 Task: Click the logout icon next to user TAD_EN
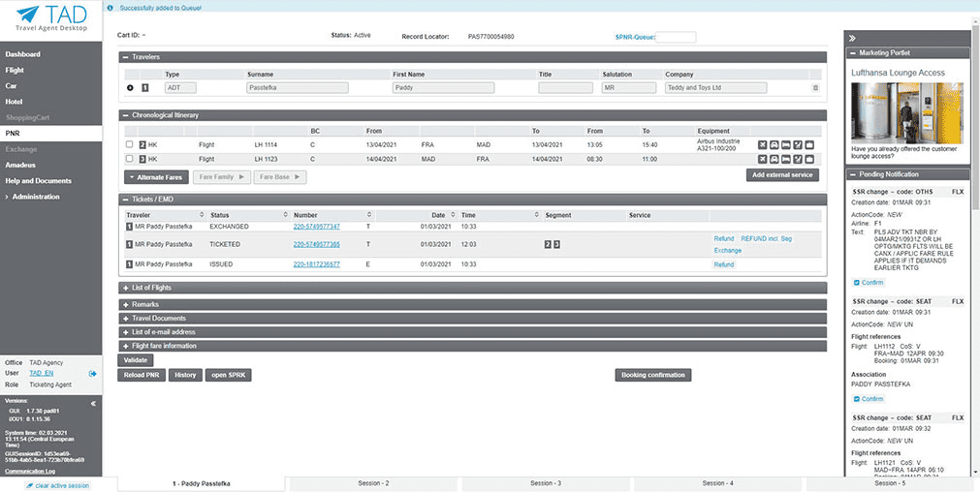(93, 373)
